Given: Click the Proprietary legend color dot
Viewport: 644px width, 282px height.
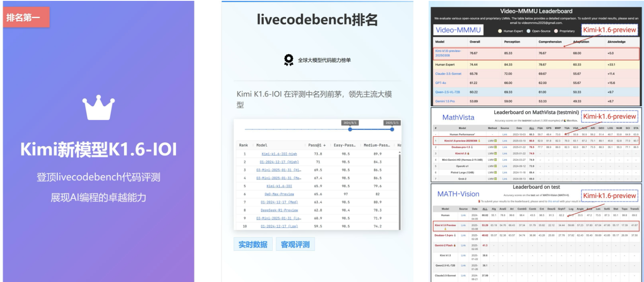Looking at the screenshot, I should coord(556,31).
